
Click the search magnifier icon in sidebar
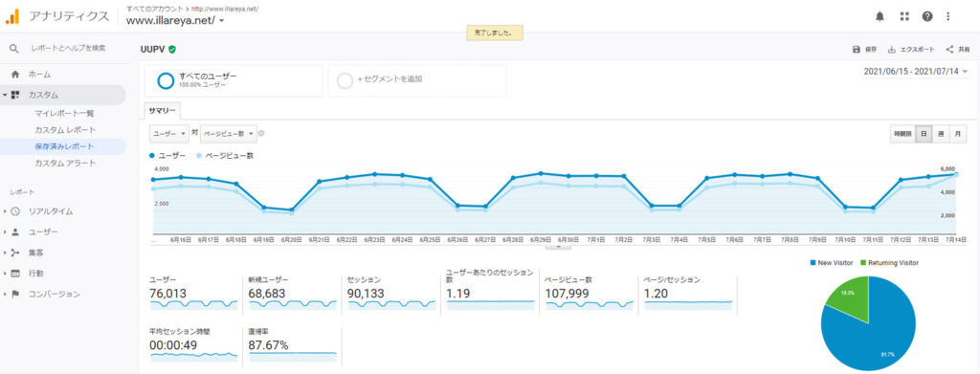(13, 48)
